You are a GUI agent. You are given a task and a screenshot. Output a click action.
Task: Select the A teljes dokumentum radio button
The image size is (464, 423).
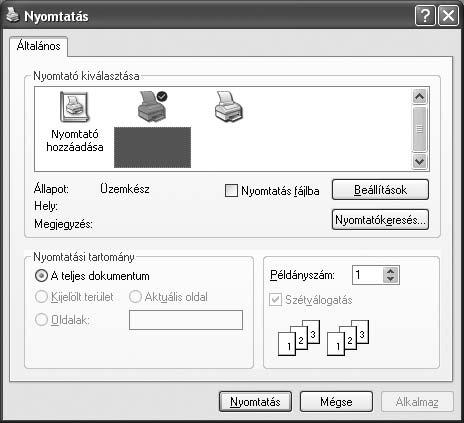[41, 276]
